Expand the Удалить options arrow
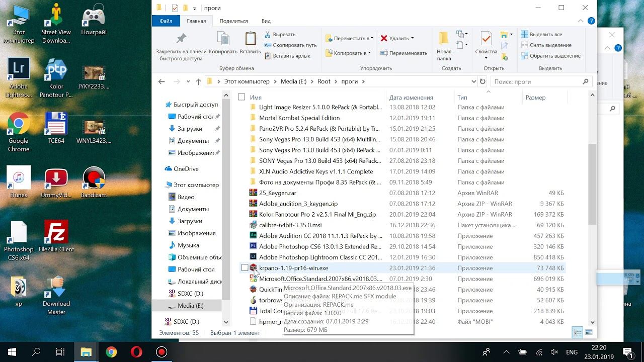This screenshot has height=362, width=644. point(412,38)
